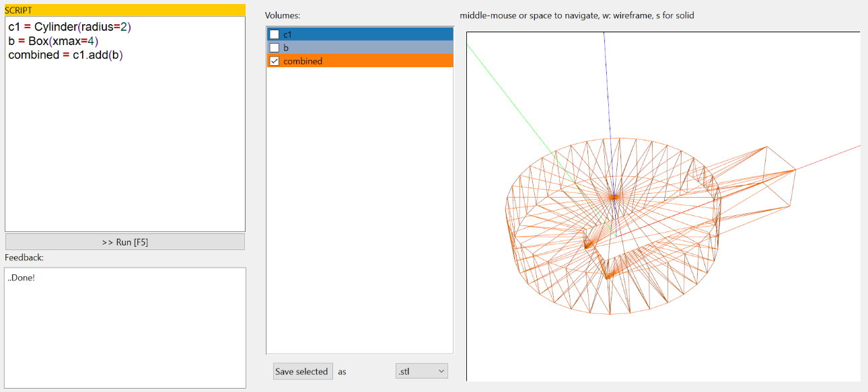868x392 pixels.
Task: Select the c1 row label in Volumes
Action: click(x=288, y=34)
